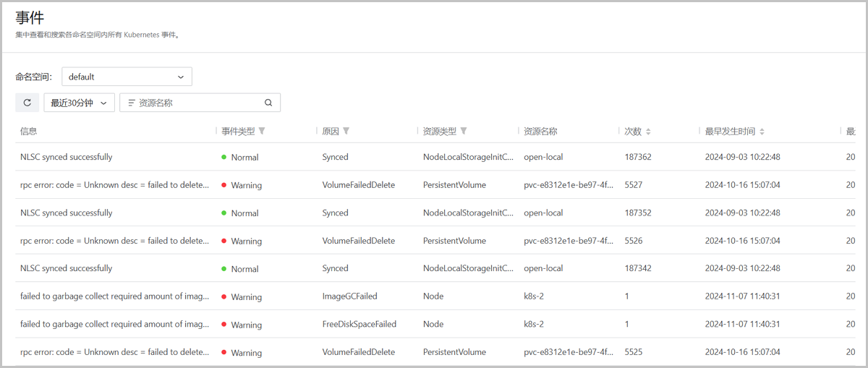Viewport: 868px width, 368px height.
Task: Open the 原因 column filter icon
Action: tap(346, 132)
